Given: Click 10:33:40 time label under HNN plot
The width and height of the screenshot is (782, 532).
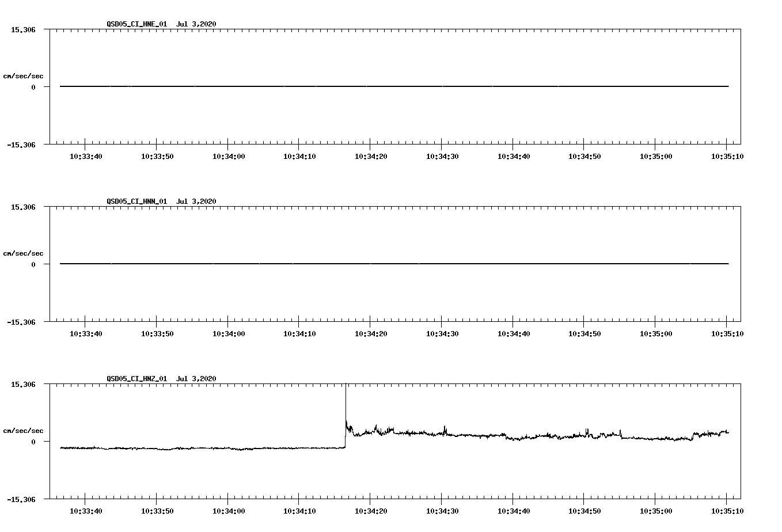Looking at the screenshot, I should pos(85,334).
